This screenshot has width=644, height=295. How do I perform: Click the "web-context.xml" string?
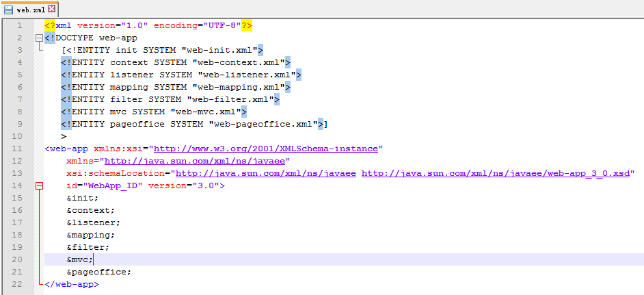[239, 62]
